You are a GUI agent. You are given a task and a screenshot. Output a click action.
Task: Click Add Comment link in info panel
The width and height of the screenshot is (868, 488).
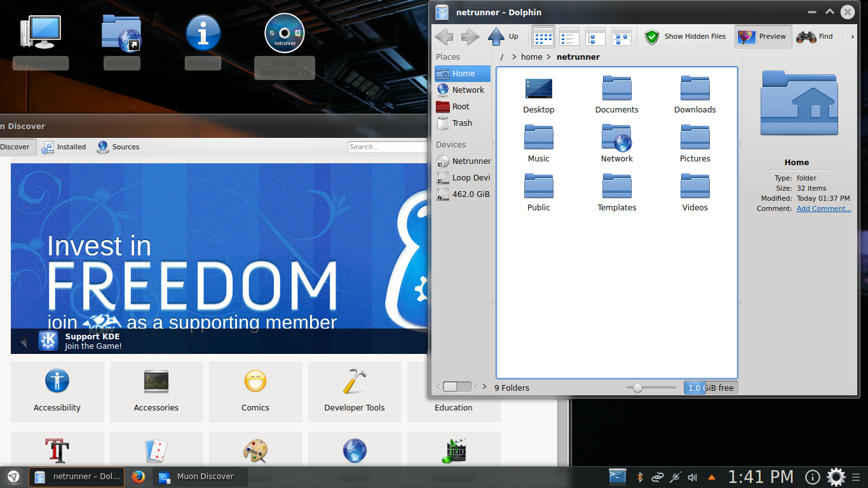click(824, 208)
